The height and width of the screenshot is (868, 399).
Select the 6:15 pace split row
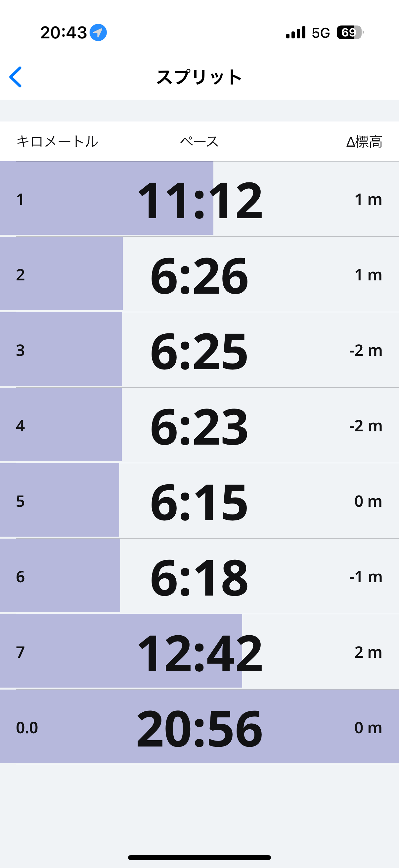point(199,502)
